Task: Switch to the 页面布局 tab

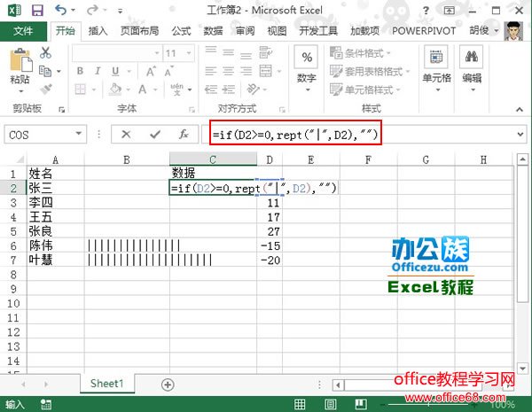Action: coord(139,31)
